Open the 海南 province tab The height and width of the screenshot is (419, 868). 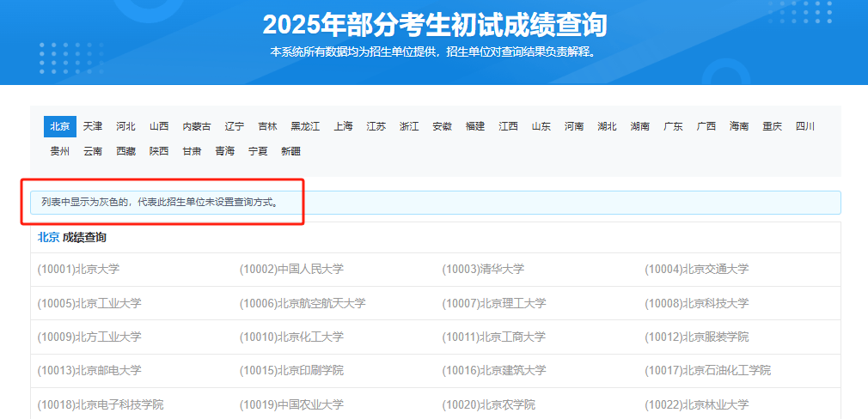pos(739,126)
